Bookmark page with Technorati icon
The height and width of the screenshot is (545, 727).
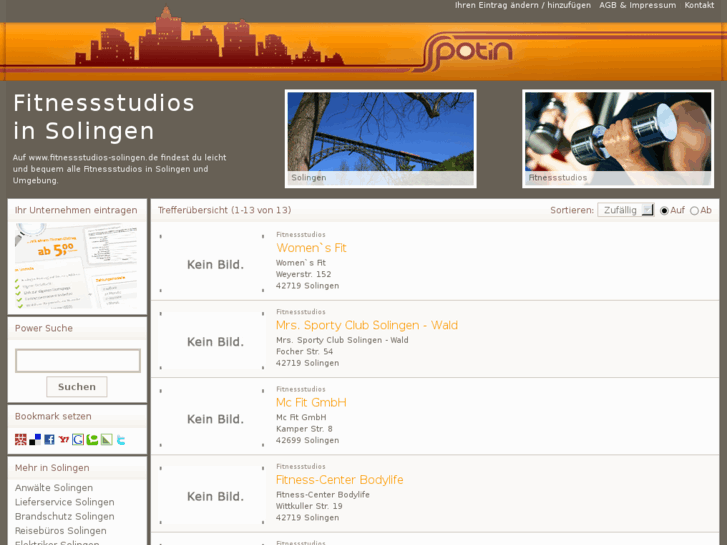tap(92, 439)
